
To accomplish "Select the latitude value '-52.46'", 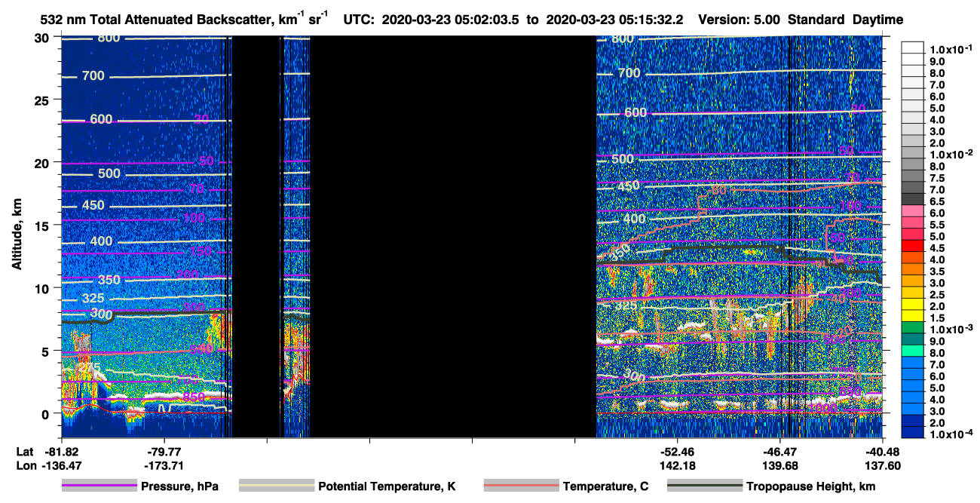I will [x=678, y=452].
